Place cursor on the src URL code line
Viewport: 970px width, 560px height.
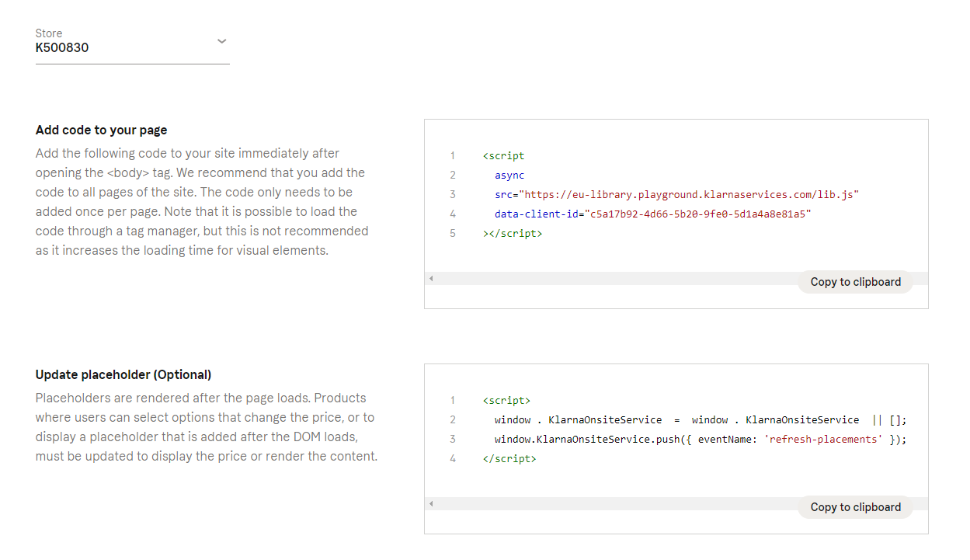(x=676, y=194)
